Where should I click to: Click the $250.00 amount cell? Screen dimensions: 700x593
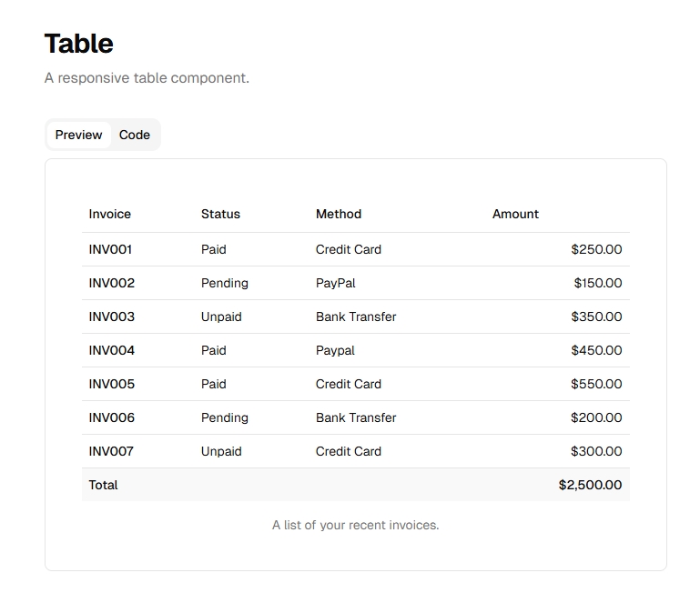point(596,249)
